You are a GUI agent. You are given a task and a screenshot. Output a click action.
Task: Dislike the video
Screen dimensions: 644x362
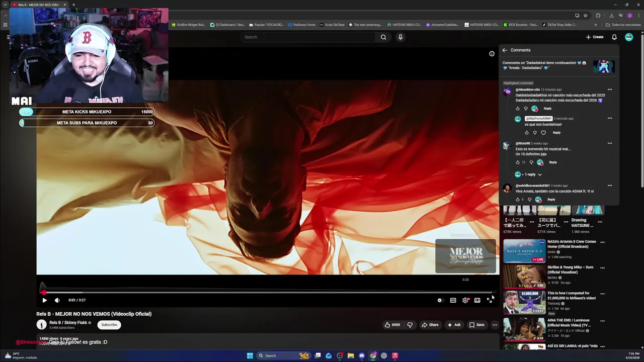coord(410,325)
